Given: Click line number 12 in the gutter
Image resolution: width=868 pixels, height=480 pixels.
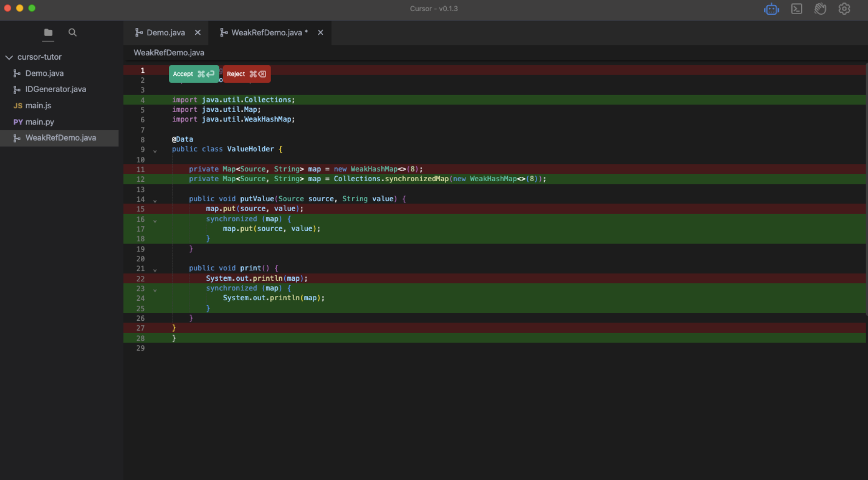Looking at the screenshot, I should point(140,179).
